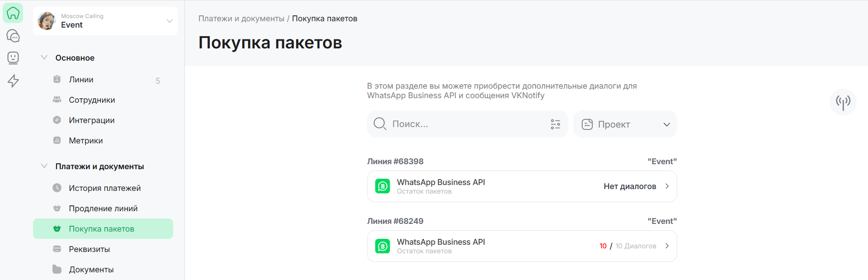Screen dimensions: 868x280
Task: Expand line #68249 package row chevron
Action: [667, 246]
